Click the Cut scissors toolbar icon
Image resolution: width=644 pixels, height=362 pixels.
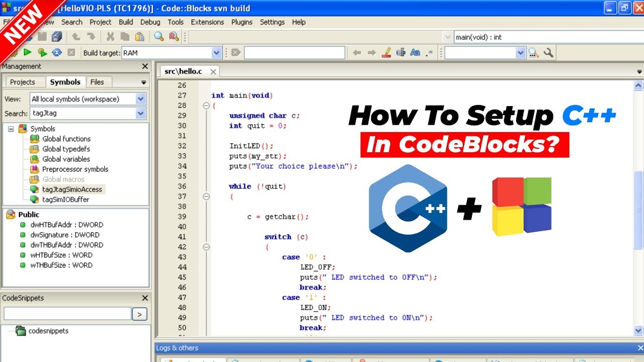(x=110, y=37)
